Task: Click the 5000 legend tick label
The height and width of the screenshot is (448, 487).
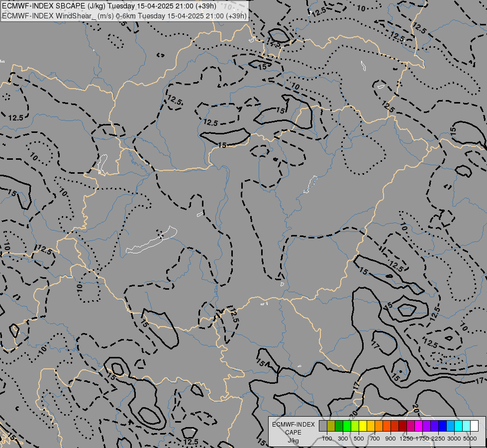Action: point(470,439)
